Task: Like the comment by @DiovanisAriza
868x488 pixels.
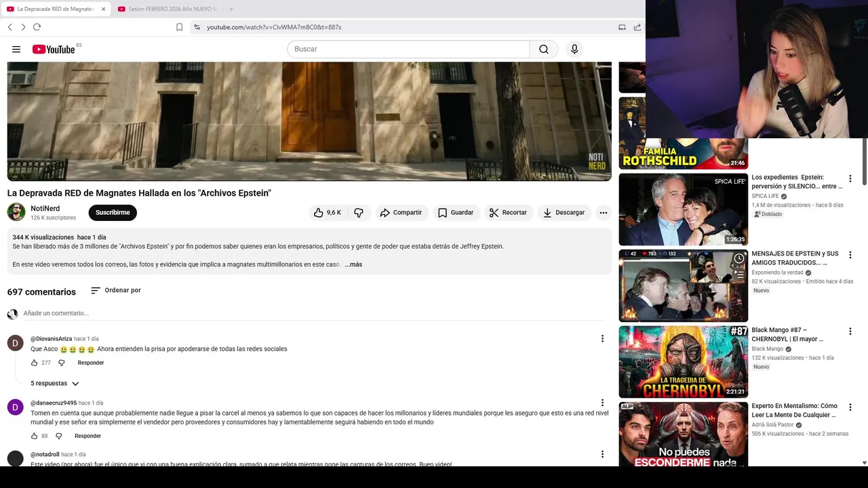Action: tap(34, 363)
